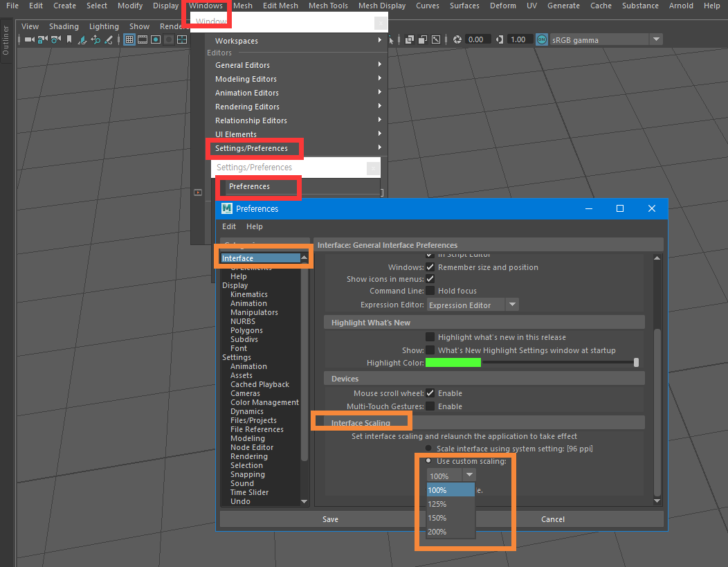Select the film gate icon
The width and height of the screenshot is (728, 567).
point(143,39)
